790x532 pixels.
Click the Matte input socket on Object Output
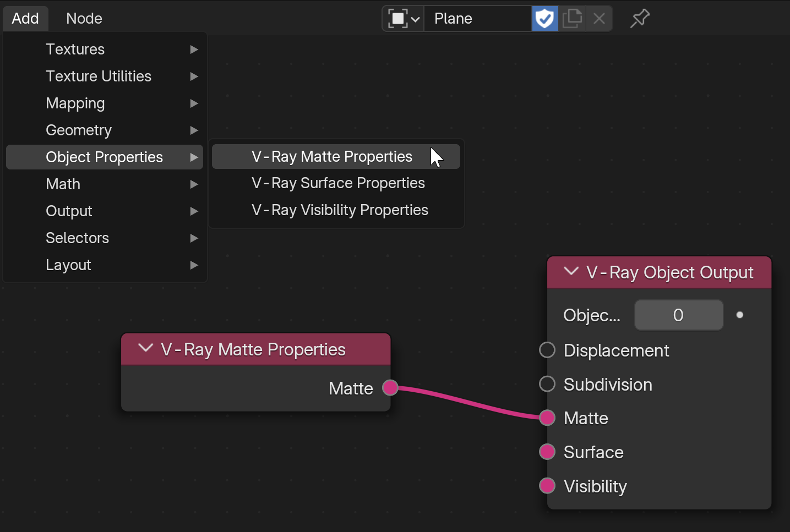(x=547, y=418)
